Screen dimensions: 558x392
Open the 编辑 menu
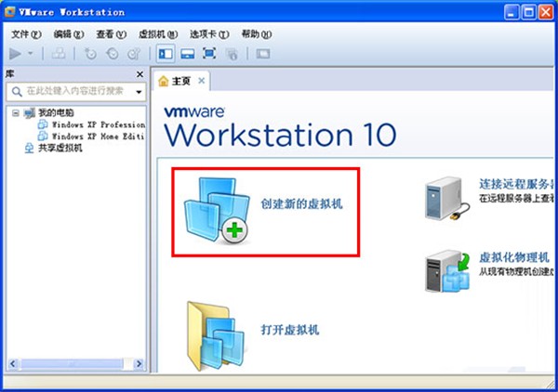69,34
